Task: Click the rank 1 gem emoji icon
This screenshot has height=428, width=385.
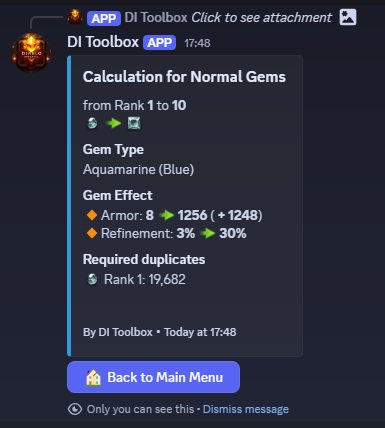Action: coord(92,123)
